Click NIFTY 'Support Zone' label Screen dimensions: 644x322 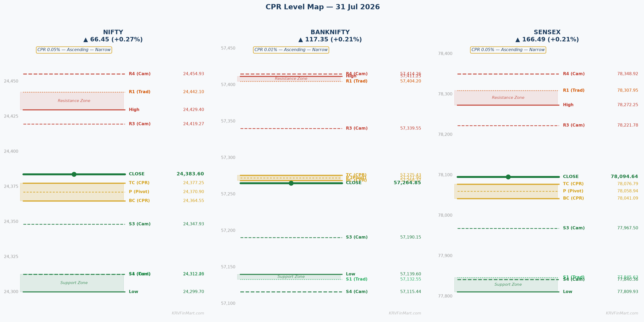[74, 283]
